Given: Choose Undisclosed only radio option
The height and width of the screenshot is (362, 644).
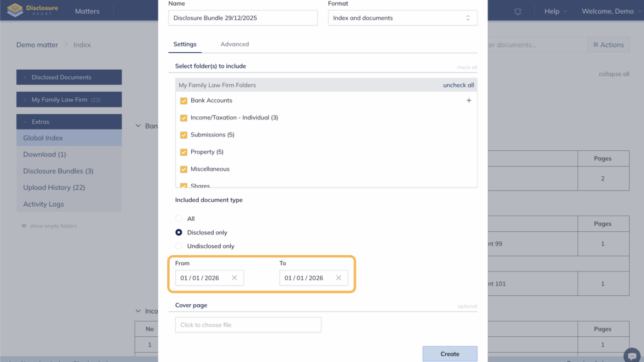Looking at the screenshot, I should pos(179,246).
